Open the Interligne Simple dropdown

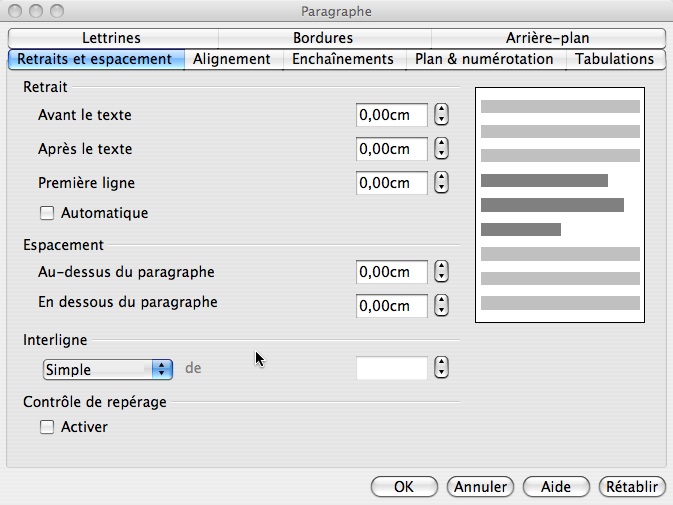pos(108,369)
